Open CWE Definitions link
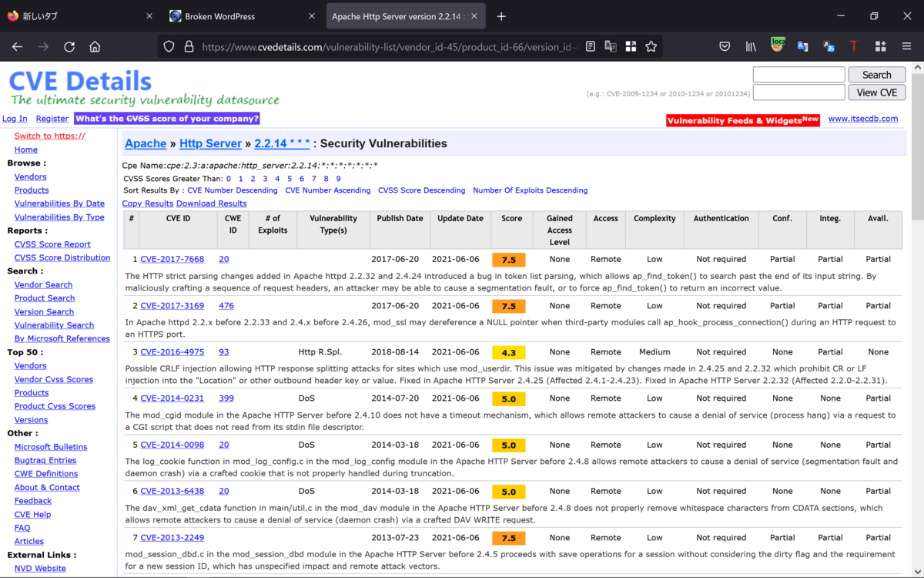Image resolution: width=924 pixels, height=578 pixels. pos(46,474)
